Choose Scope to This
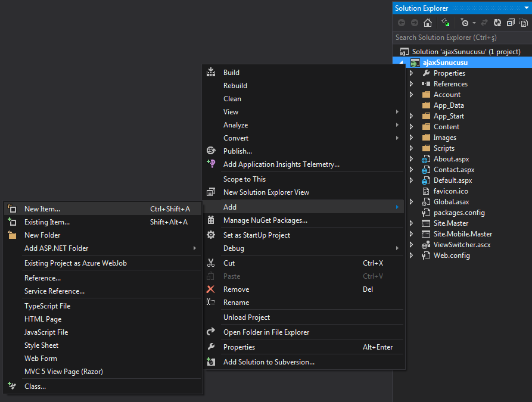 304,179
